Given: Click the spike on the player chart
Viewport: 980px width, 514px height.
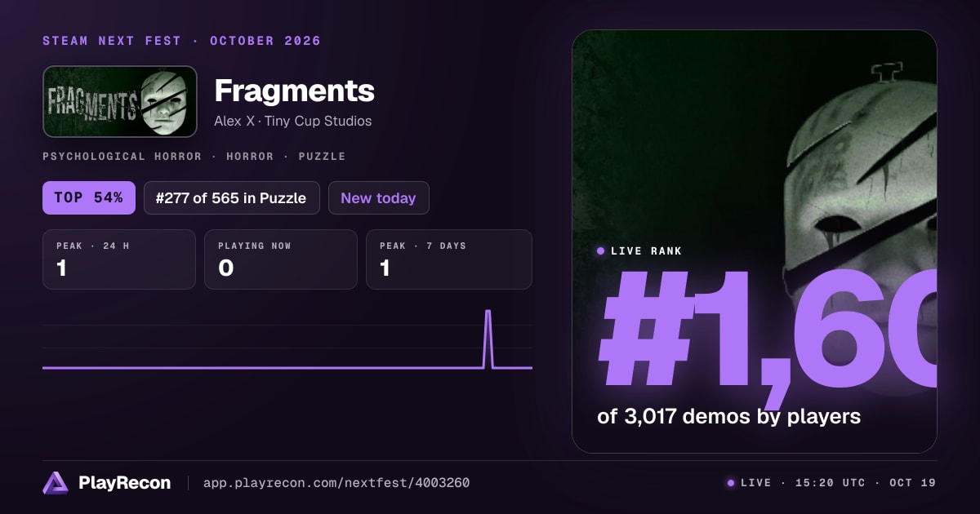Looking at the screenshot, I should pos(488,338).
